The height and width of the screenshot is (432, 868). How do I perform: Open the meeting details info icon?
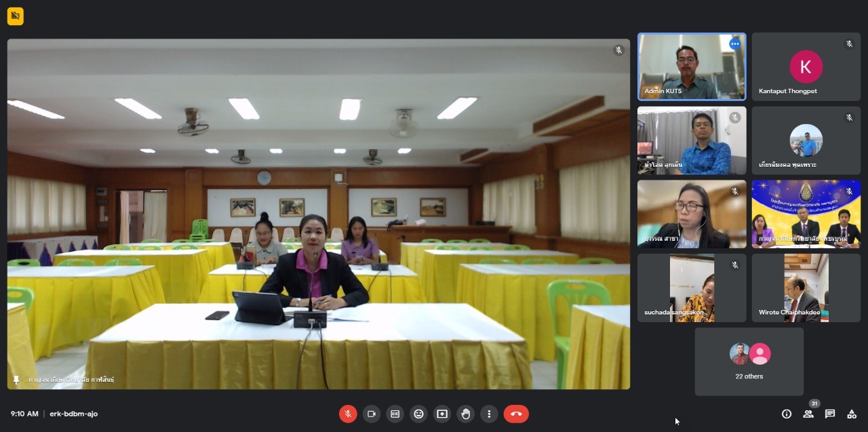pos(787,414)
